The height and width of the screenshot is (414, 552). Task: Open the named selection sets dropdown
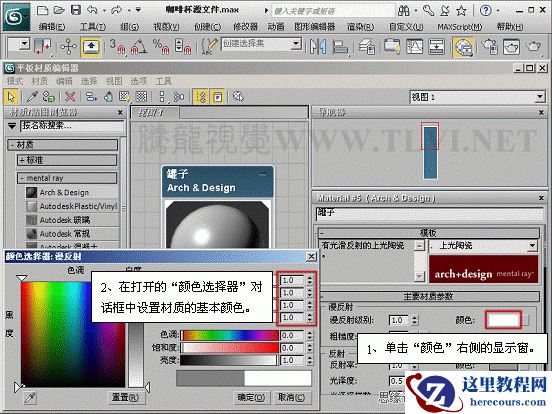(x=296, y=44)
